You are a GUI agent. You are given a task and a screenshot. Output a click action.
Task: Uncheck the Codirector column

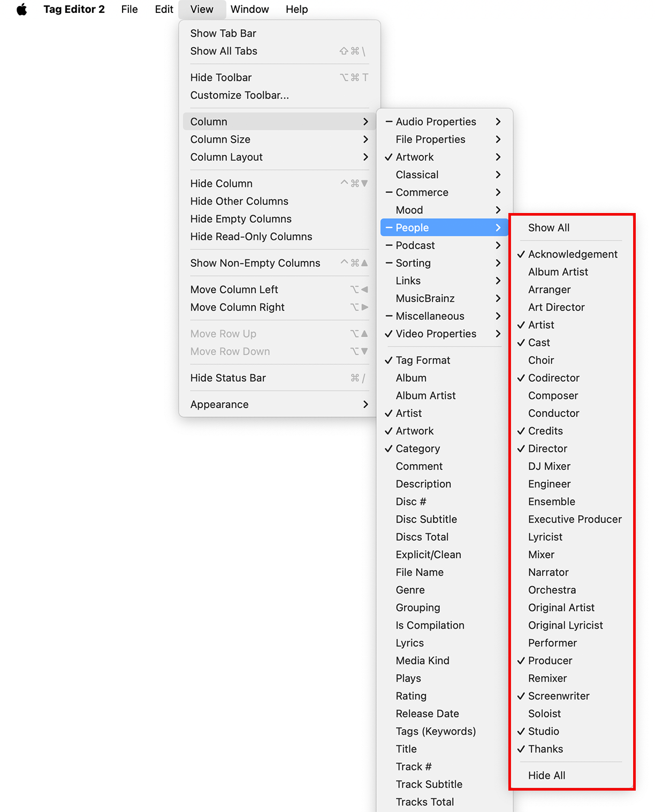pos(572,378)
